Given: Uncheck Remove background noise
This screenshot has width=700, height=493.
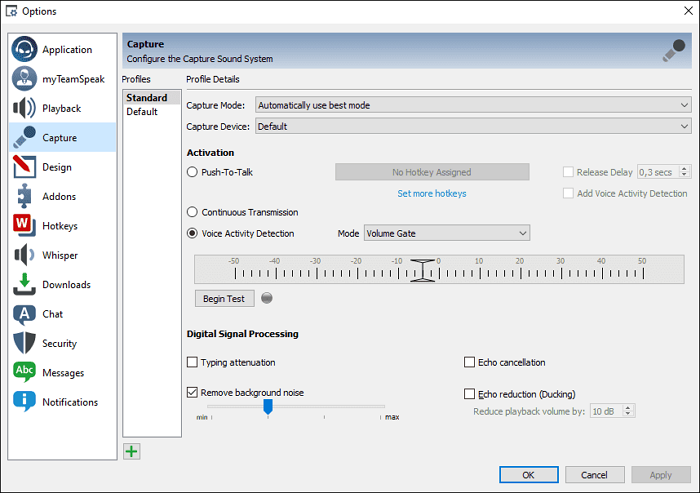Looking at the screenshot, I should coord(193,393).
